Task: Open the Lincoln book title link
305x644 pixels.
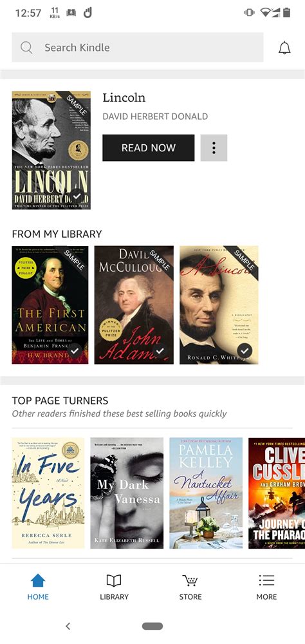Action: 124,98
